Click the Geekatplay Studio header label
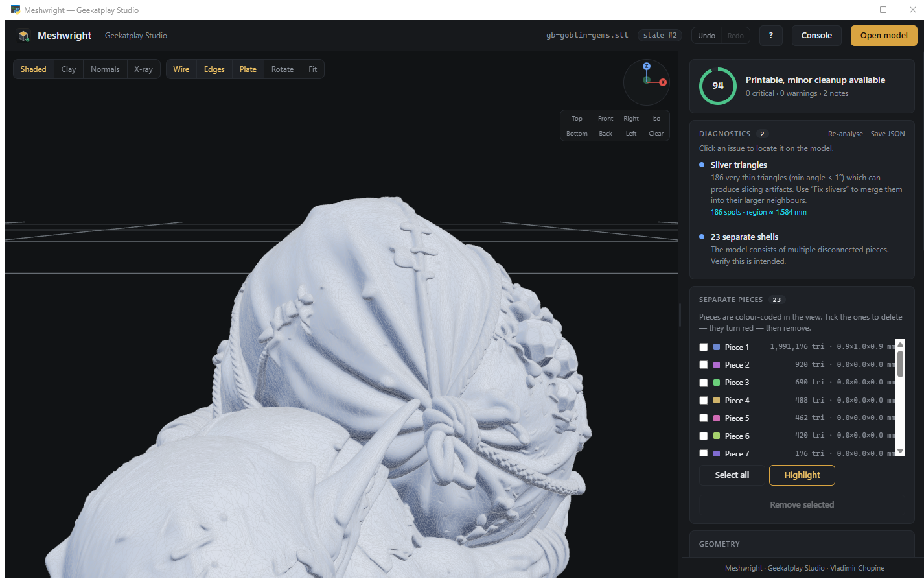This screenshot has height=579, width=924. [x=136, y=36]
